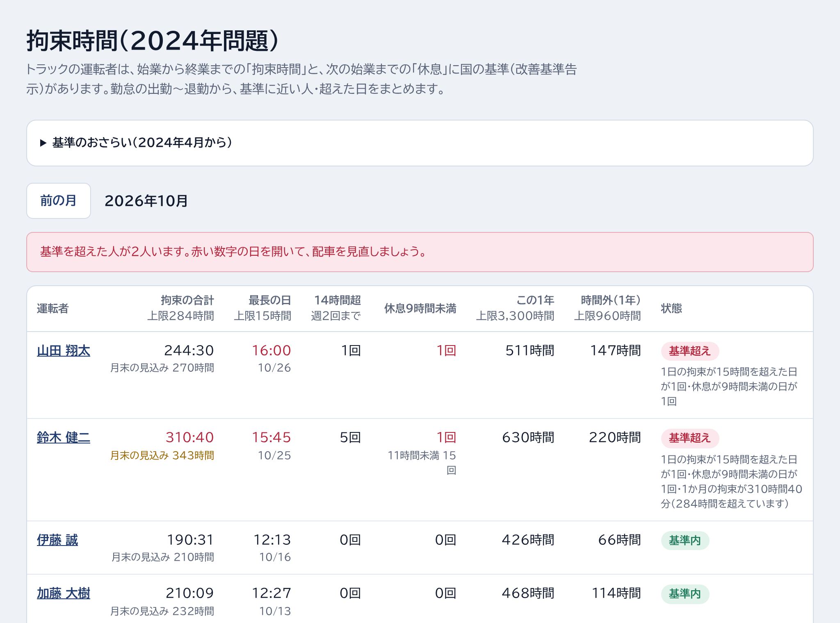Select 山田 翔太's longest day 16:00
Viewport: 840px width, 623px height.
pos(271,350)
